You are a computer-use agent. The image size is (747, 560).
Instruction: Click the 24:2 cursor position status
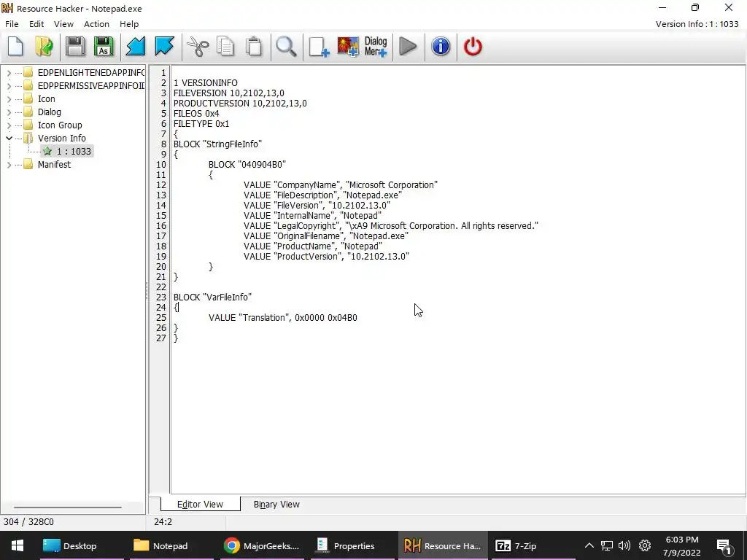coord(163,522)
